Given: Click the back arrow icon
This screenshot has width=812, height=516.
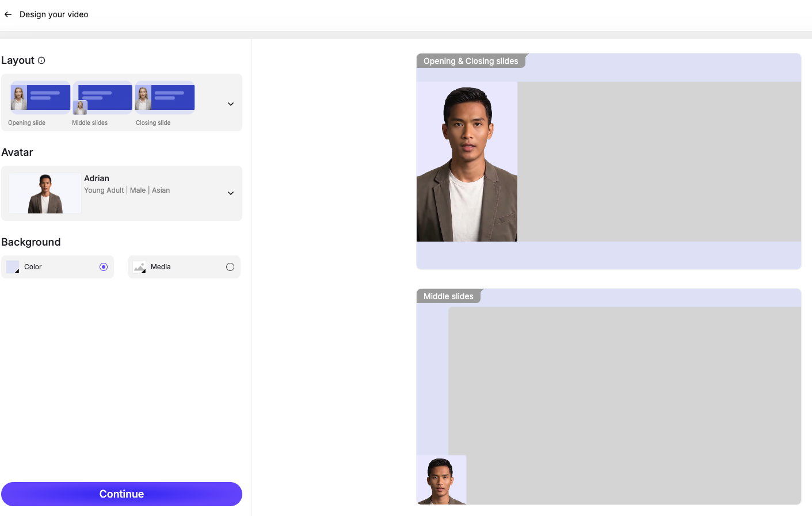Looking at the screenshot, I should [8, 14].
